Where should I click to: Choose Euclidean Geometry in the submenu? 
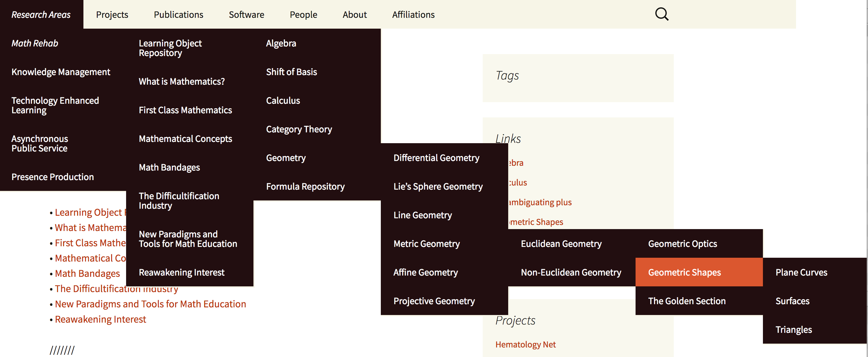pos(561,243)
